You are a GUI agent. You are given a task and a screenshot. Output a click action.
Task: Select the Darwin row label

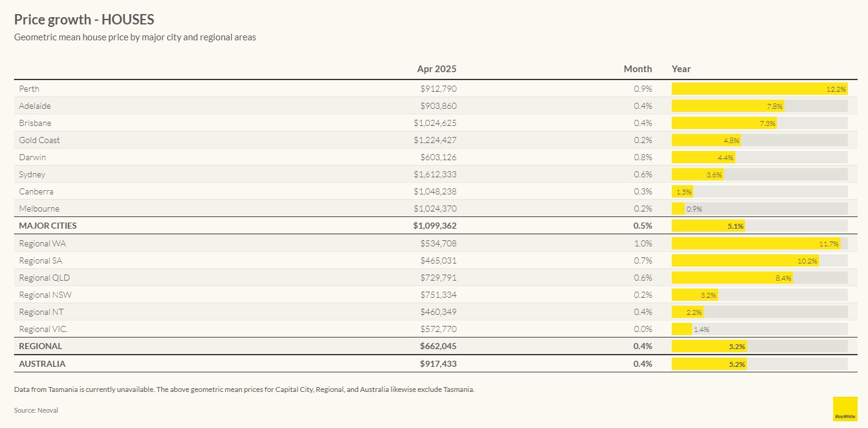coord(32,157)
